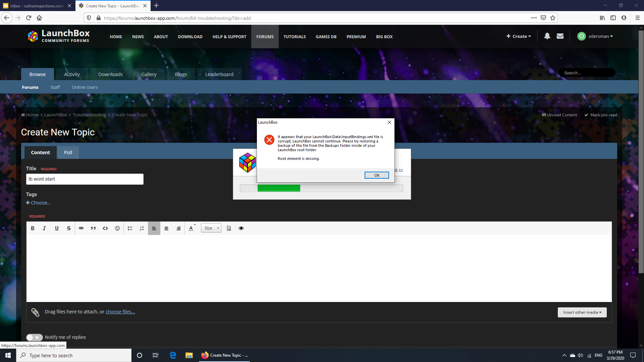644x362 pixels.
Task: Insert a numbered list
Action: coord(142,228)
